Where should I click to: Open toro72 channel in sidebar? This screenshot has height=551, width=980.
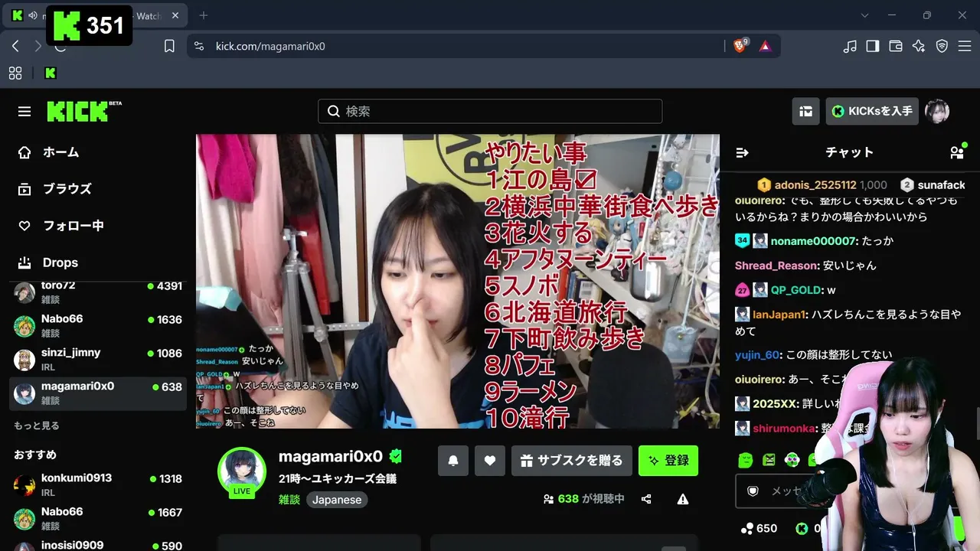tap(98, 292)
